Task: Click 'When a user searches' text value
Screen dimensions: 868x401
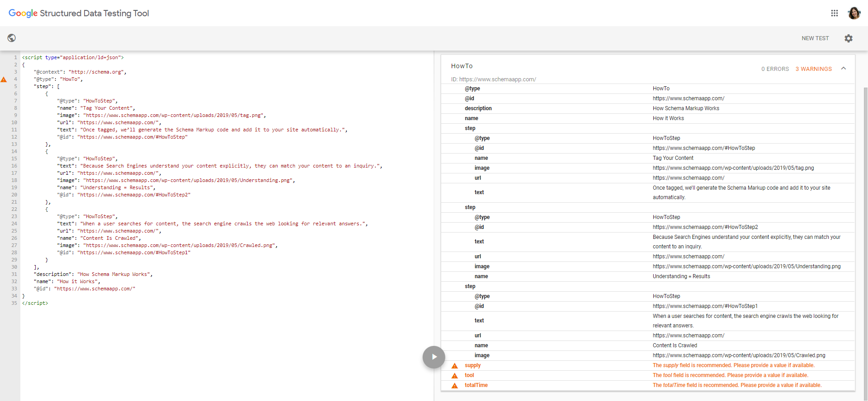Action: click(x=745, y=321)
